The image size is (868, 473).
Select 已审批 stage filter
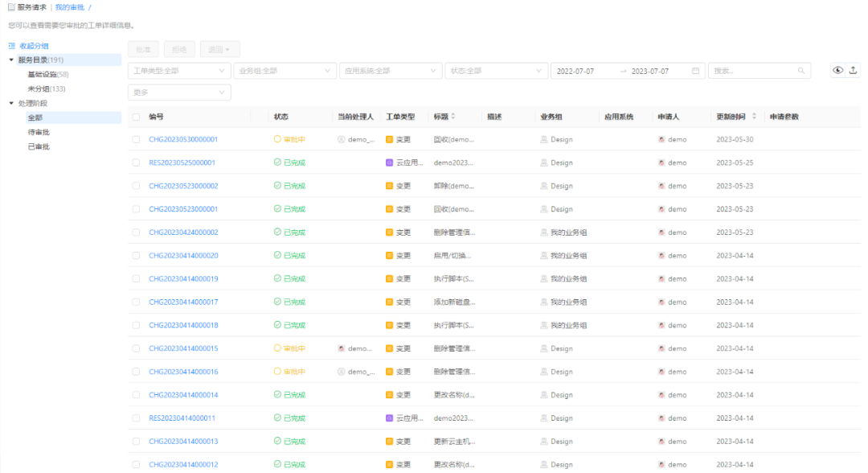point(39,146)
